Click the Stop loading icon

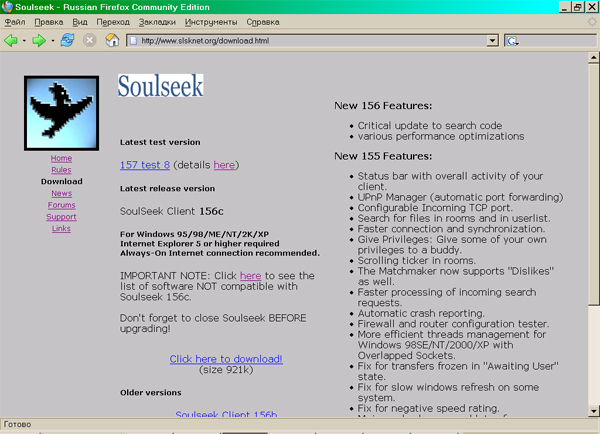[90, 40]
